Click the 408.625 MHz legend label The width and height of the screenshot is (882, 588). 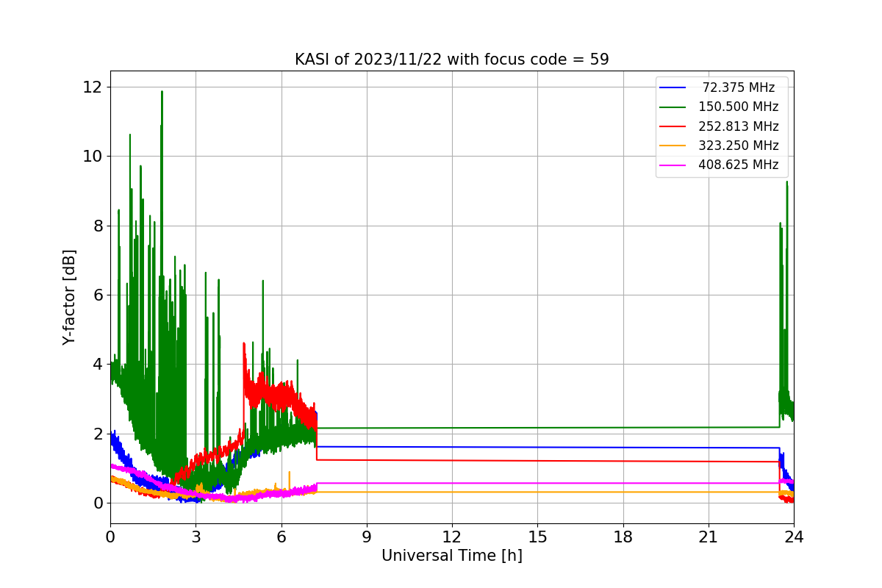pyautogui.click(x=739, y=165)
